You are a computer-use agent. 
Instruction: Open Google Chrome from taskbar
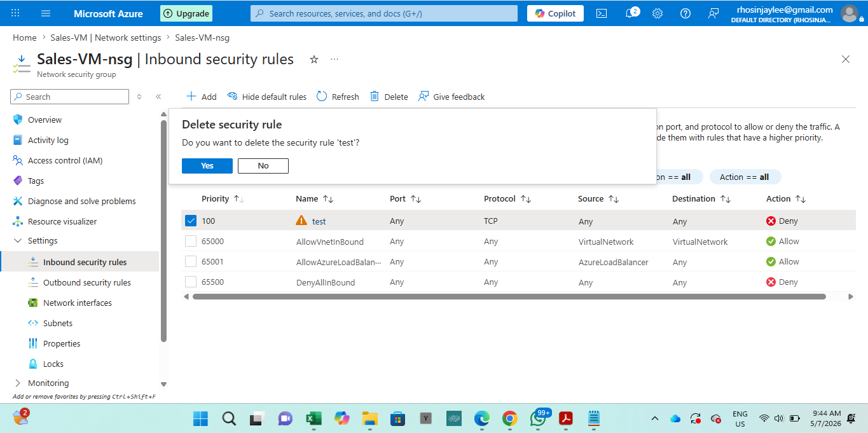[509, 418]
